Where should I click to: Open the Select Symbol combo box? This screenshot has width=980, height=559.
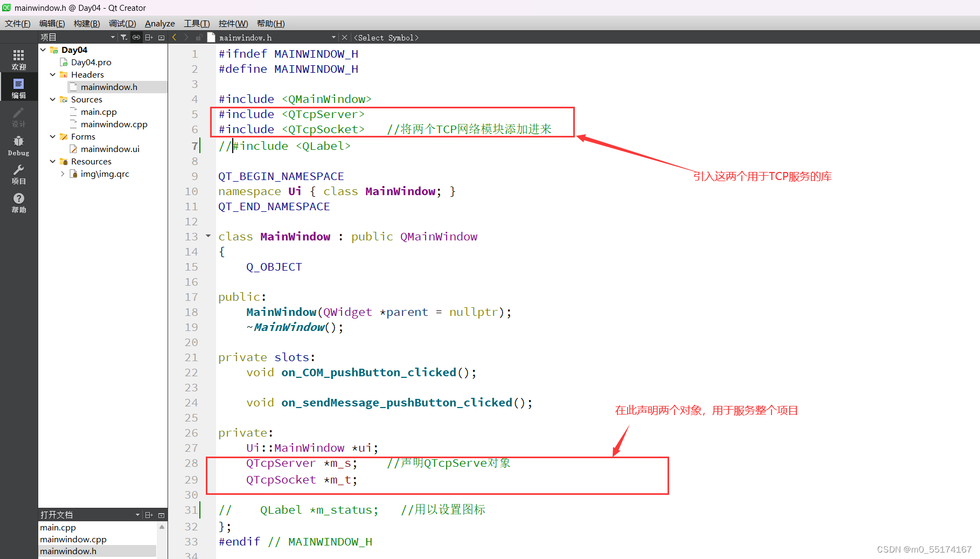coord(386,37)
